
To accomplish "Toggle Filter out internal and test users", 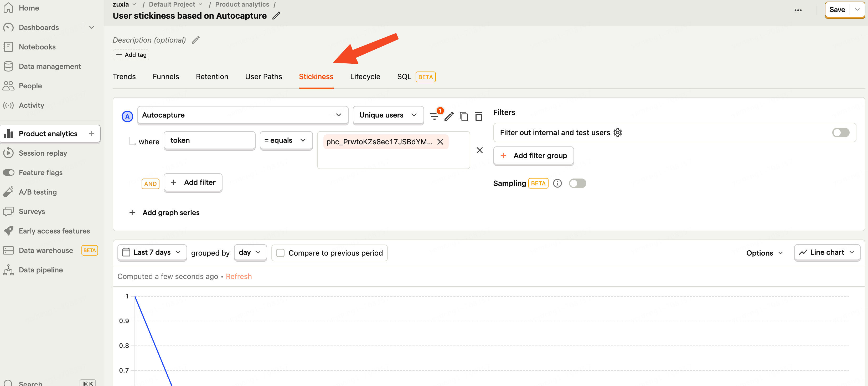I will (840, 133).
